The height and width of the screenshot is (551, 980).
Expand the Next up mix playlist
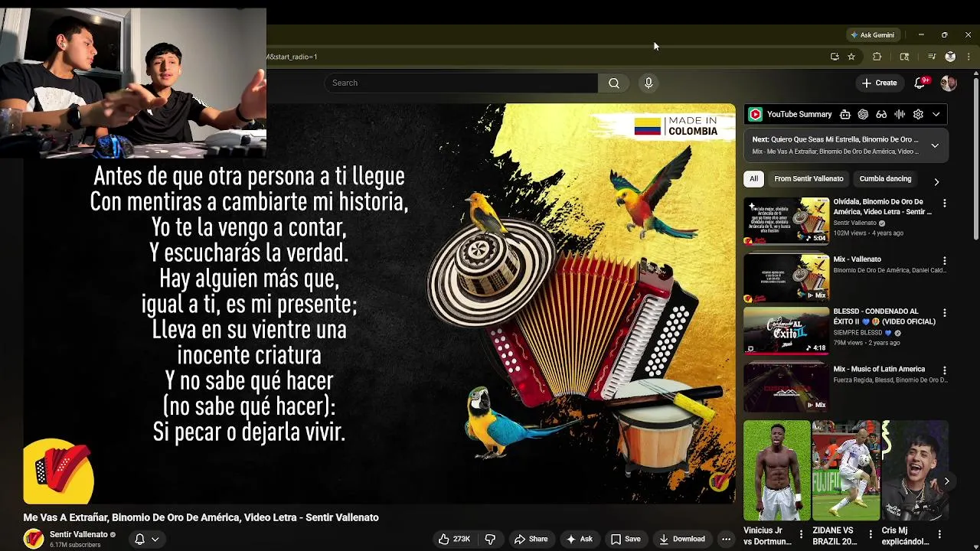935,145
